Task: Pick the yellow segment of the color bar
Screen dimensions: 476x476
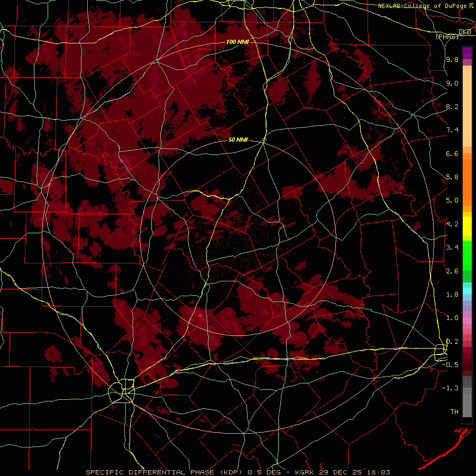Action: 467,226
